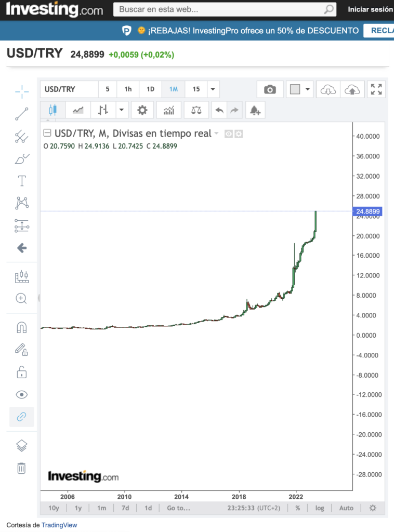
Task: Click the chart layout square swatch
Action: pyautogui.click(x=295, y=89)
